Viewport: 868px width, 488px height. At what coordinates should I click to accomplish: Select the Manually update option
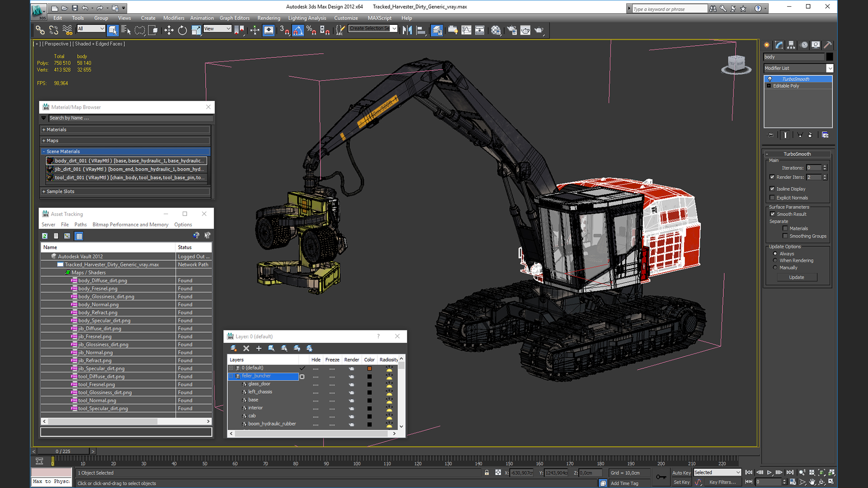coord(775,267)
